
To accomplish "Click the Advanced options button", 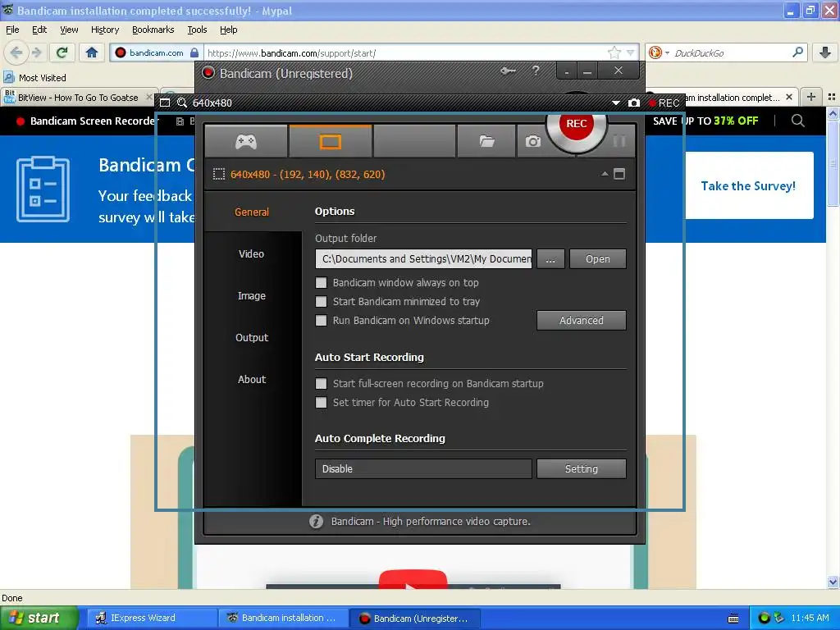I will pos(582,321).
